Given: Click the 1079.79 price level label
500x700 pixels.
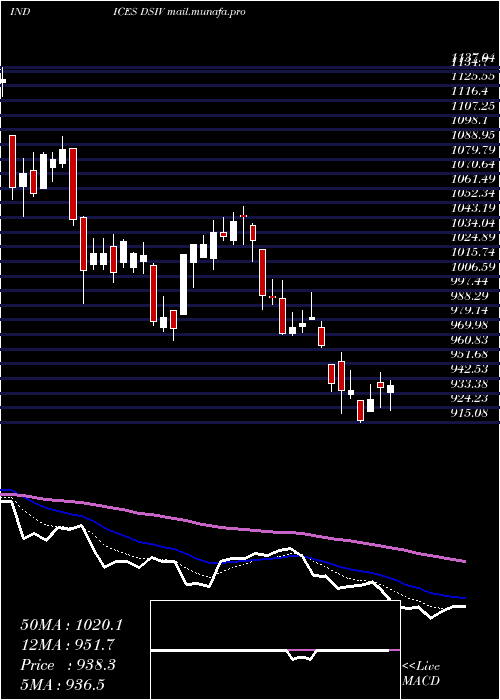Looking at the screenshot, I should tap(473, 150).
